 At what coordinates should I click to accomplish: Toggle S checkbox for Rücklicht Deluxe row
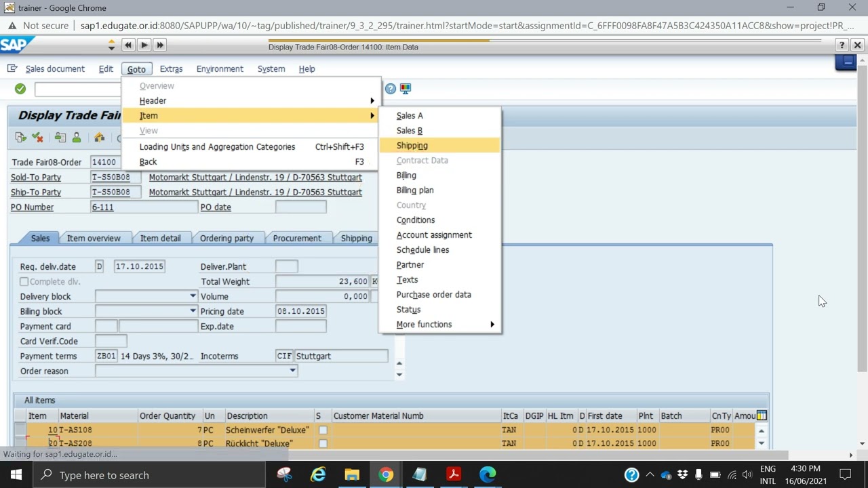323,443
